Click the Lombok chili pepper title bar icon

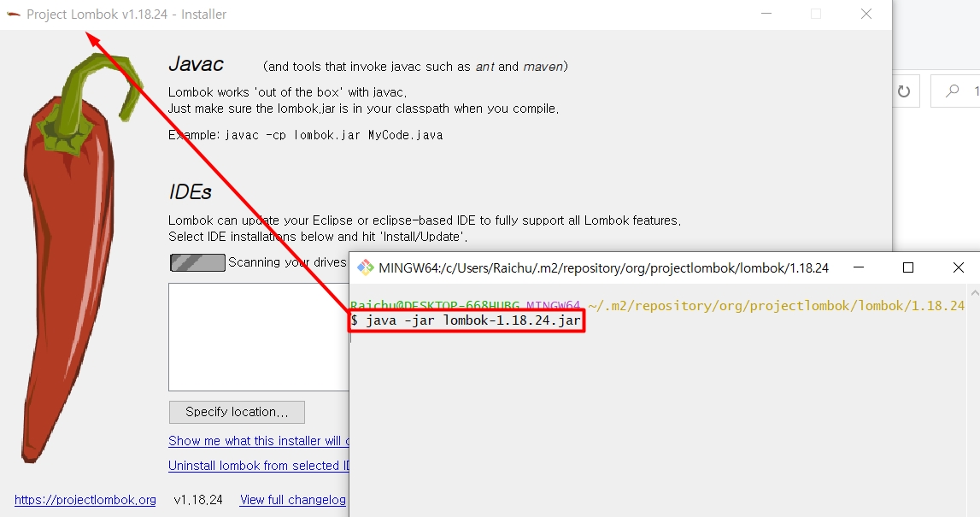pos(13,14)
